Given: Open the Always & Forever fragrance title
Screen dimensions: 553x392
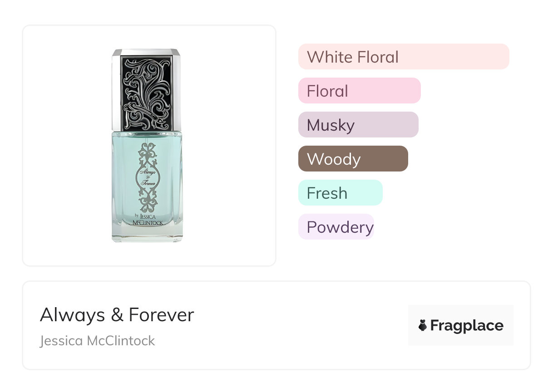Looking at the screenshot, I should pyautogui.click(x=117, y=315).
